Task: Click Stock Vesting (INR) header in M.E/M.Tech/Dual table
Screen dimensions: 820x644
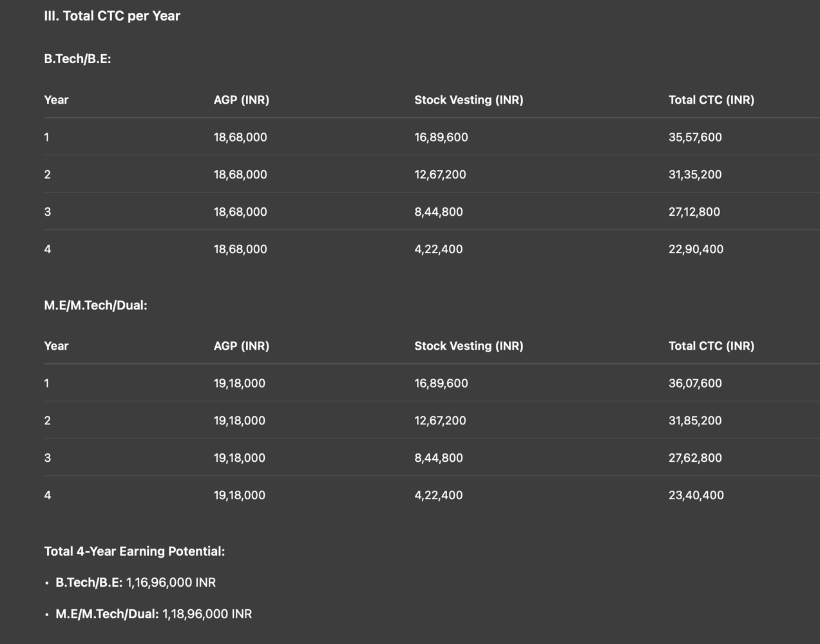Action: click(x=469, y=346)
